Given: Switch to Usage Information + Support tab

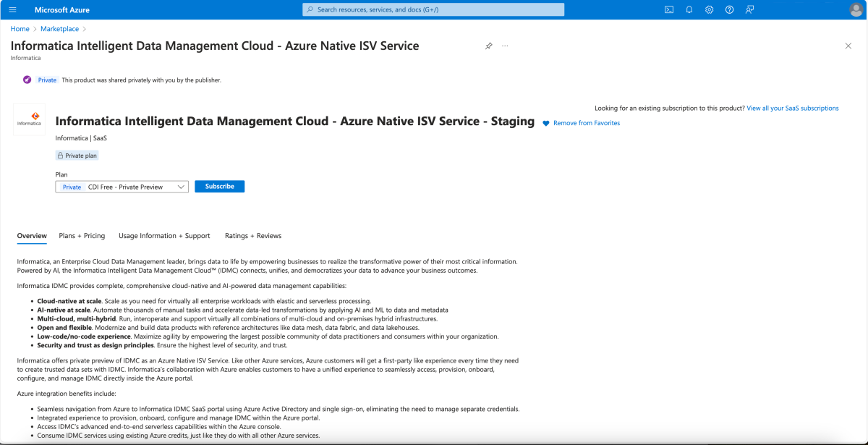Looking at the screenshot, I should 164,236.
